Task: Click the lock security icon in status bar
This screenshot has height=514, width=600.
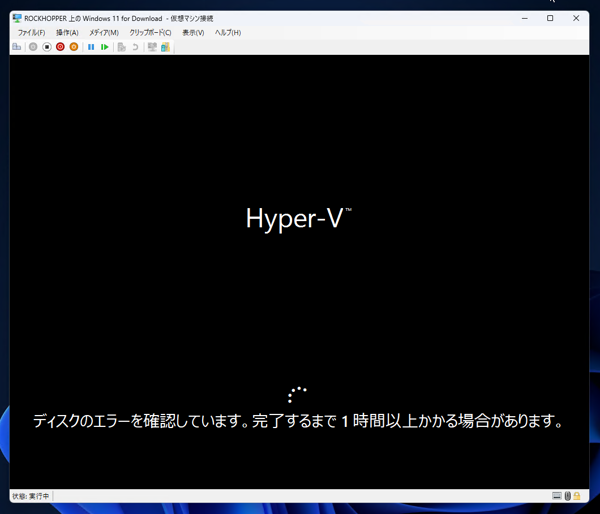Action: pyautogui.click(x=577, y=496)
